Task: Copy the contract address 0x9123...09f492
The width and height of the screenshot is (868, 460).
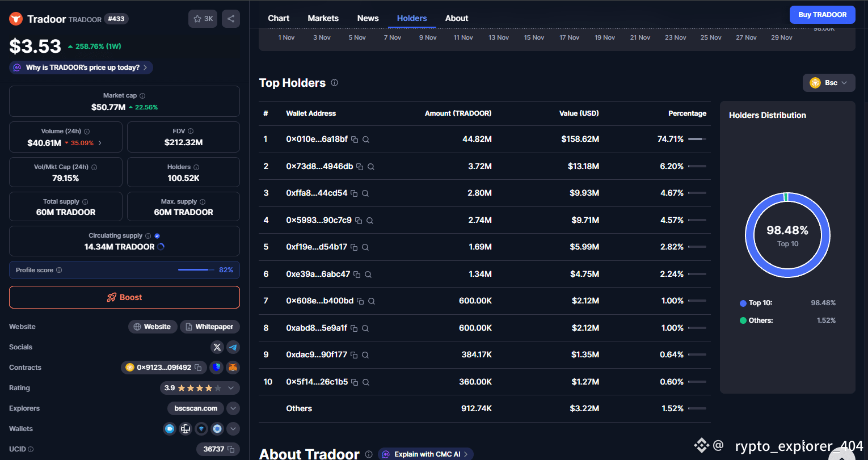Action: (x=198, y=368)
